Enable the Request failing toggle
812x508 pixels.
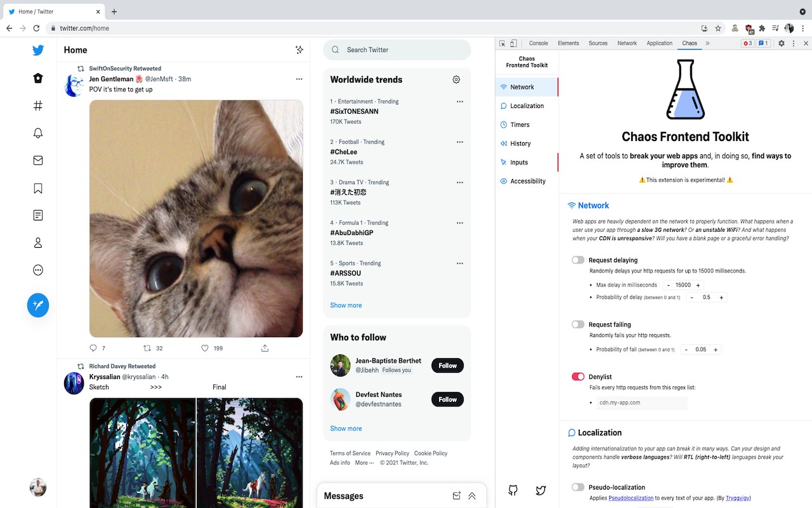tap(578, 324)
